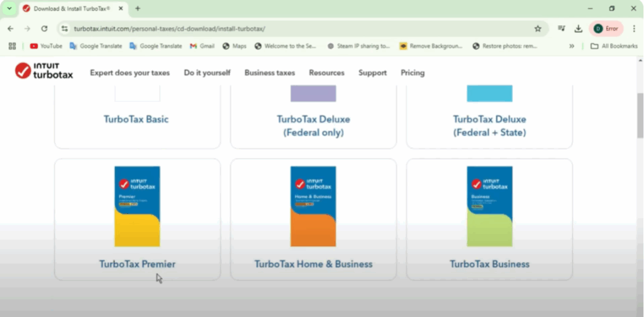Restore down the browser window
The width and height of the screenshot is (644, 317).
612,8
